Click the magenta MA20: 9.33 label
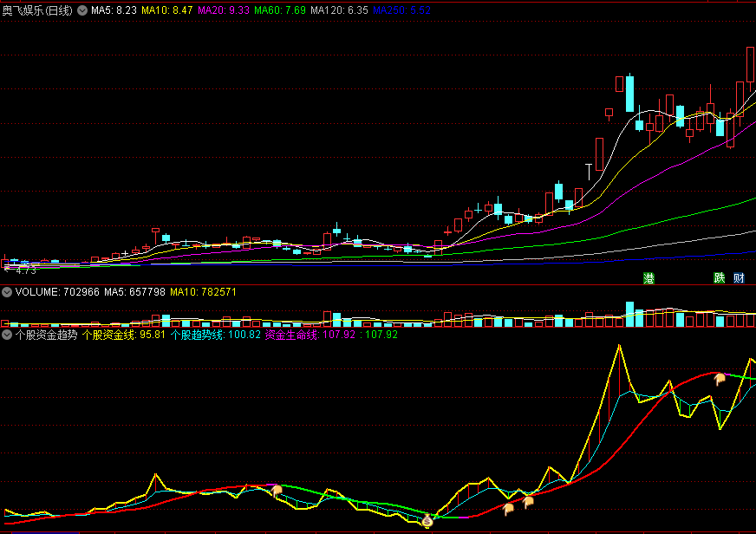The width and height of the screenshot is (756, 534). click(224, 10)
